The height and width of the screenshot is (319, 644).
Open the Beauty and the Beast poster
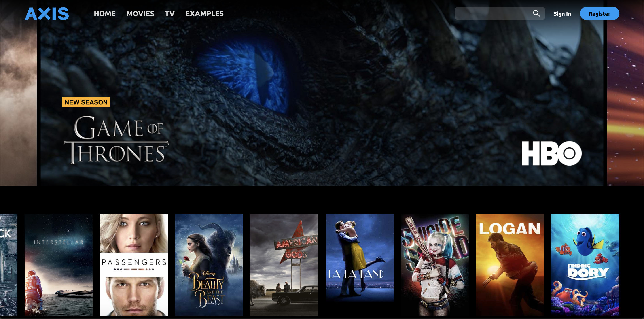pyautogui.click(x=209, y=265)
